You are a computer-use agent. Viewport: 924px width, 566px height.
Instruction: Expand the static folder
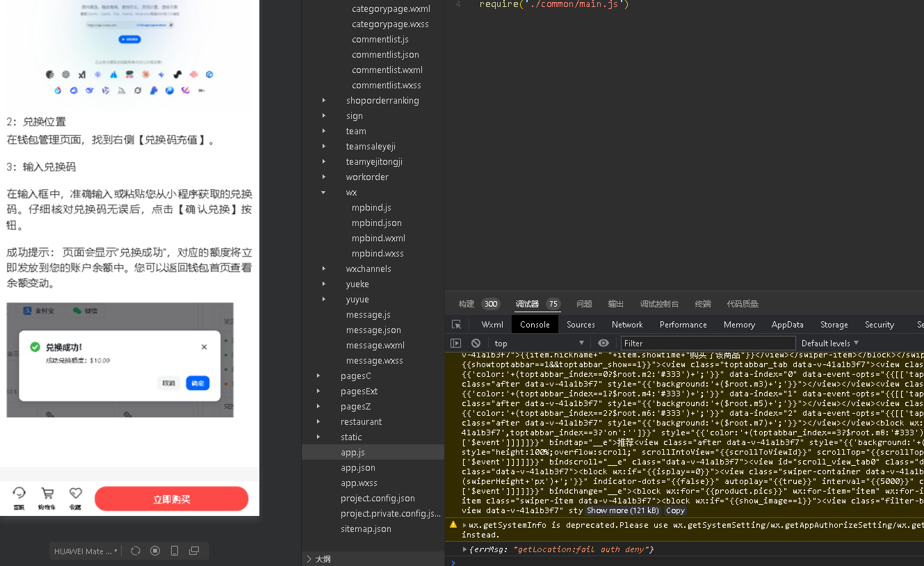click(x=318, y=437)
